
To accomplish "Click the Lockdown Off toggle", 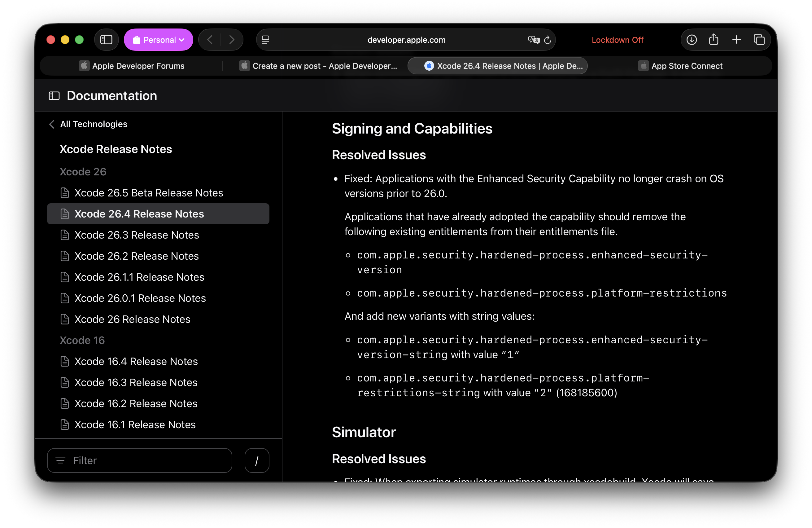I will (617, 40).
